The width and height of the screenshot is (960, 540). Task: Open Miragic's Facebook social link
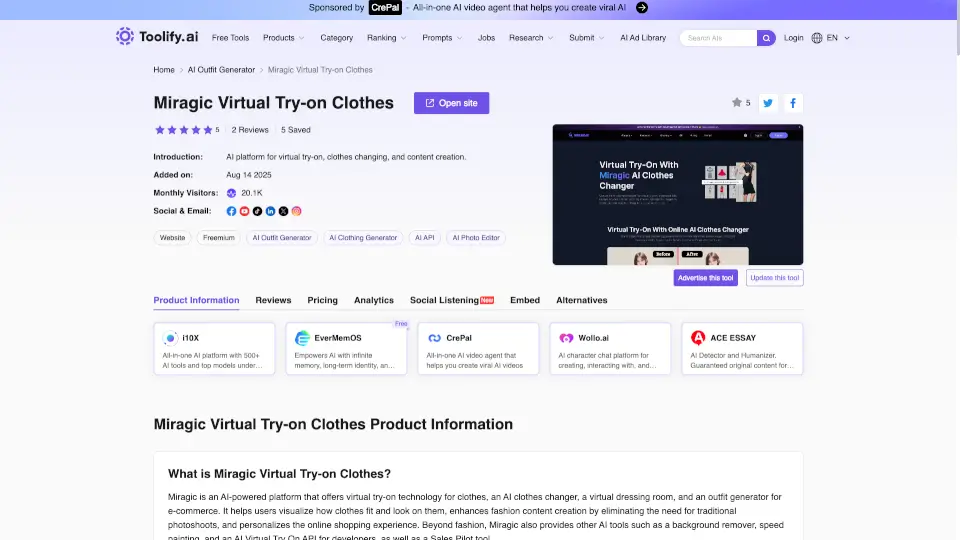(x=231, y=211)
